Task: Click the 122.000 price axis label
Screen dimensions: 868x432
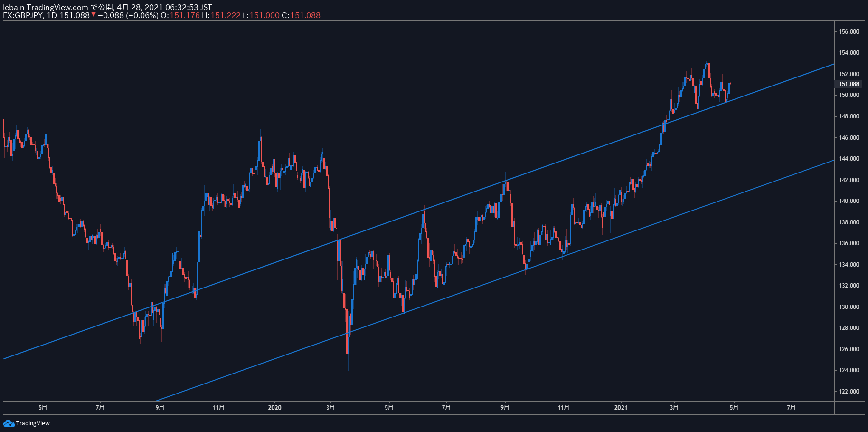Action: coord(849,392)
